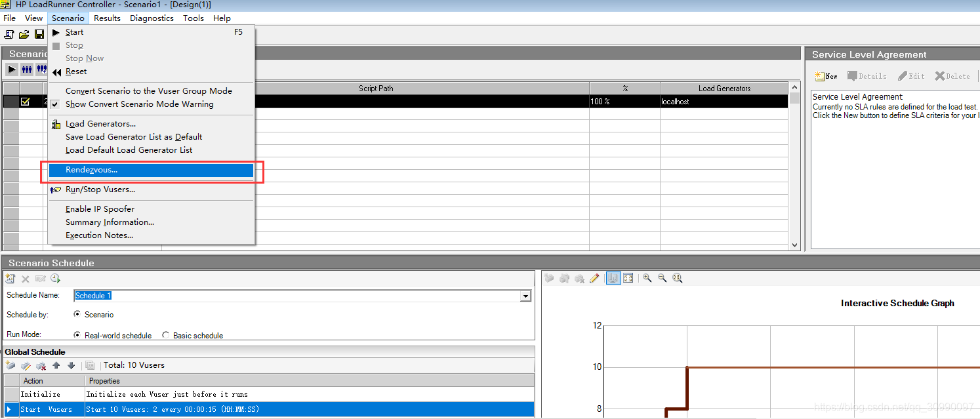This screenshot has width=980, height=419.
Task: Click the Add Vusers icon with plus sign
Action: tap(41, 69)
